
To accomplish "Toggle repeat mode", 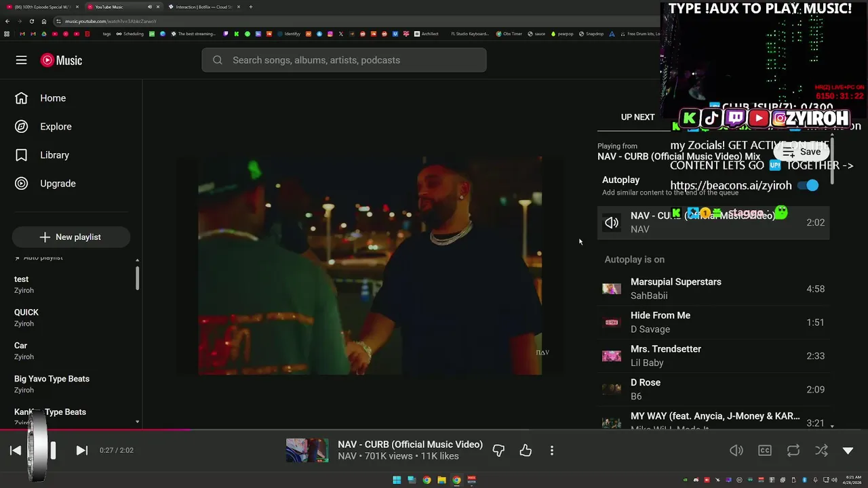I will tap(793, 451).
